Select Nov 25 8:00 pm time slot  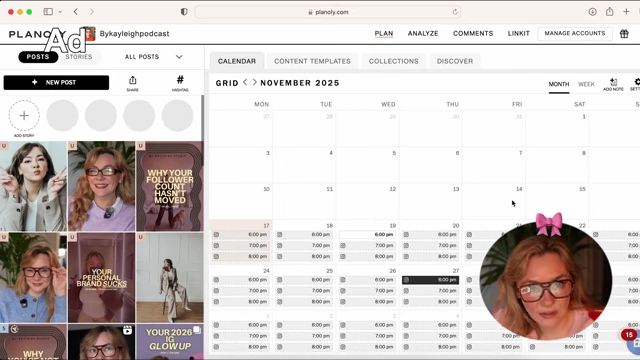click(x=304, y=302)
